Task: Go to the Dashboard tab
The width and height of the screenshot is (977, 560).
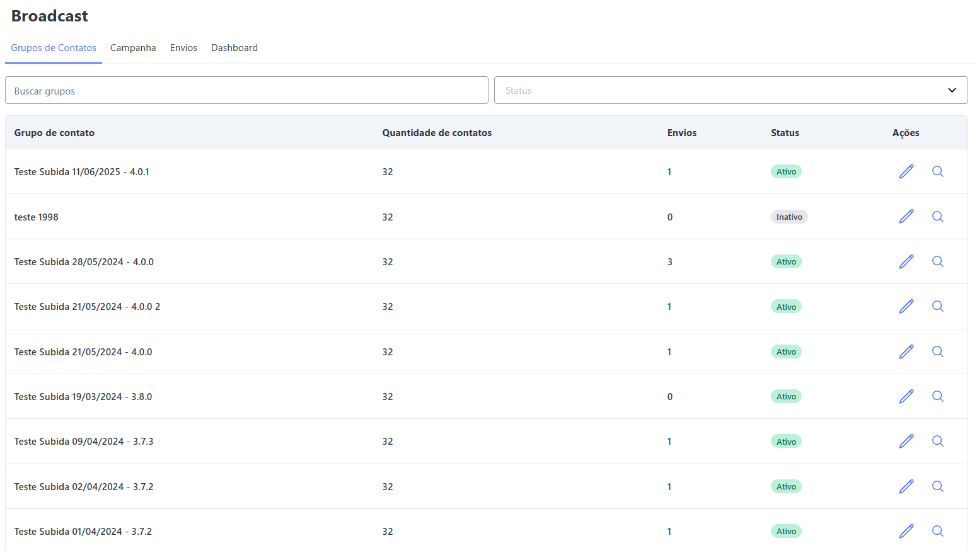Action: point(234,48)
